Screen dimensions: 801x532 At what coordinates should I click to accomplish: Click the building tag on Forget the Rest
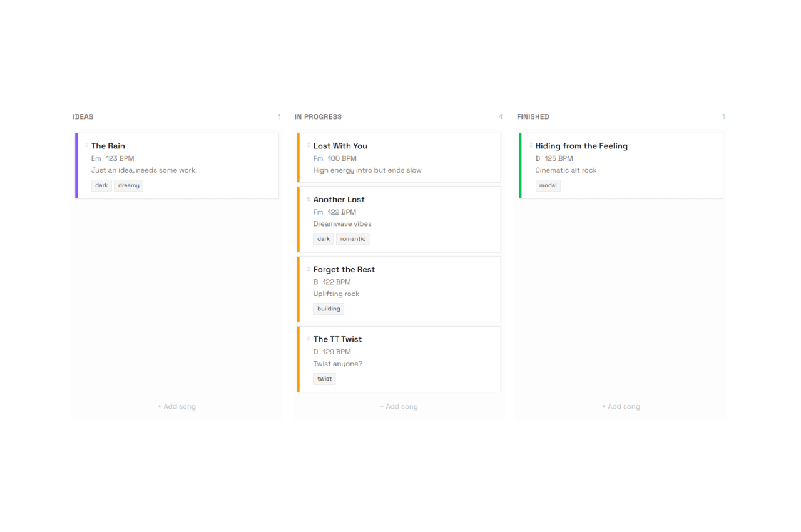click(x=329, y=309)
